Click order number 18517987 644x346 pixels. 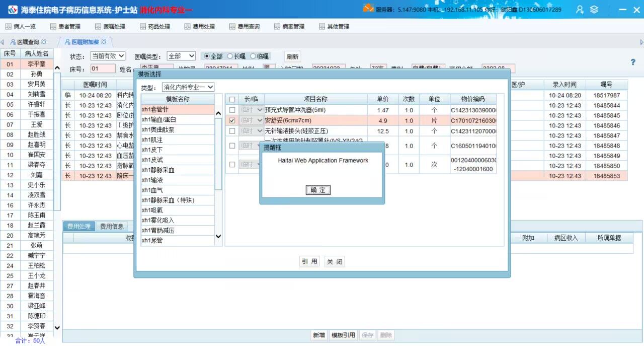pos(606,95)
